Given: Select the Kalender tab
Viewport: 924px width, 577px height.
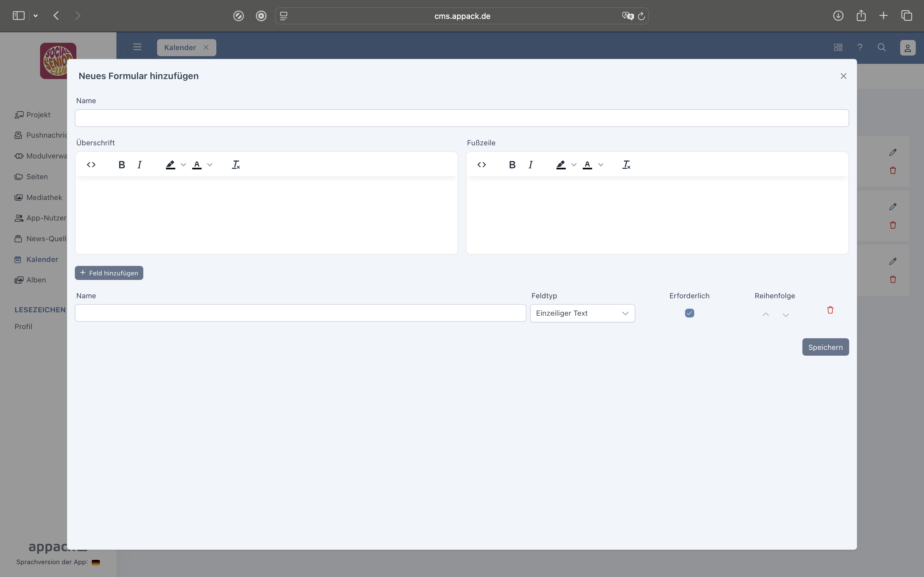Looking at the screenshot, I should click(180, 47).
